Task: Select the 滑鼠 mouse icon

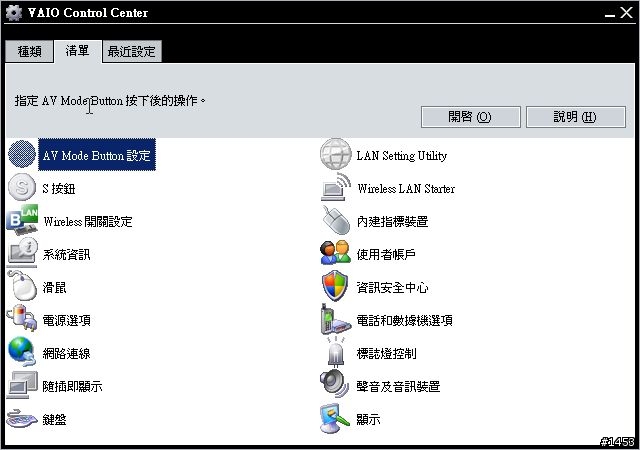Action: tap(22, 286)
